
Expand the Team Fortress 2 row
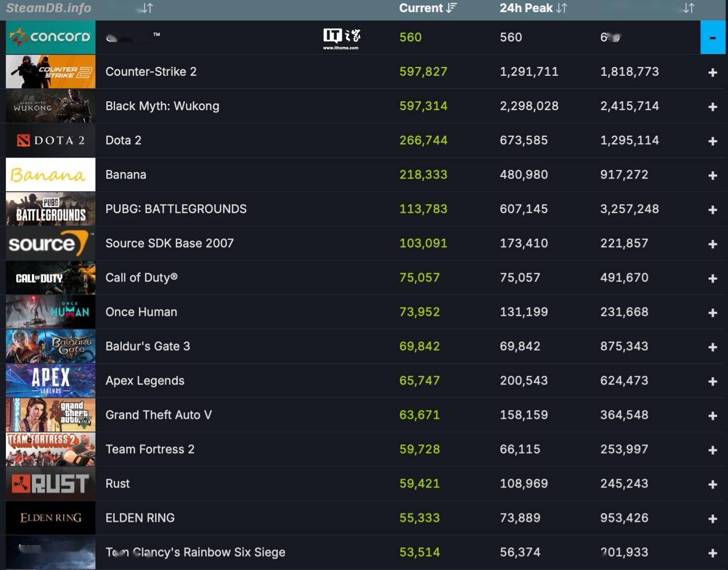tap(713, 450)
